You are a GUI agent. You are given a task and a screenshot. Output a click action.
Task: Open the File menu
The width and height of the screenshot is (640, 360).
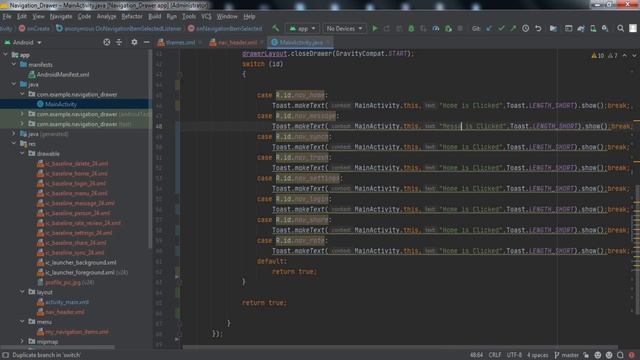tap(7, 16)
